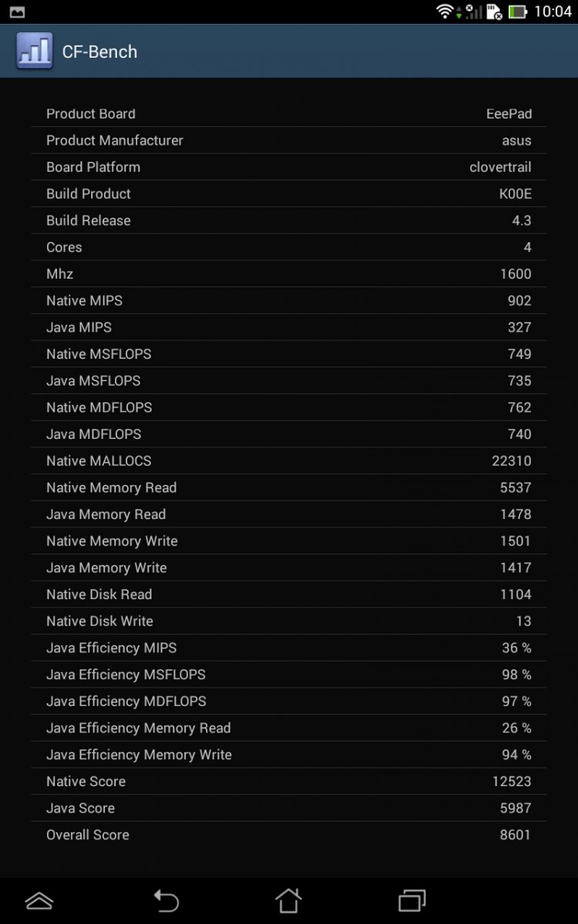
Task: Tap the notification image icon in status bar
Action: (17, 12)
